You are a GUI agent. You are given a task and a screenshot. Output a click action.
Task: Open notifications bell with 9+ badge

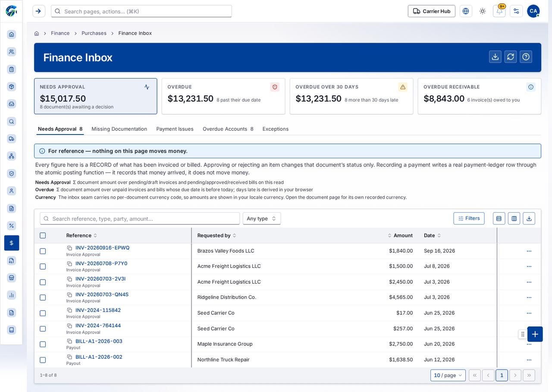(499, 11)
